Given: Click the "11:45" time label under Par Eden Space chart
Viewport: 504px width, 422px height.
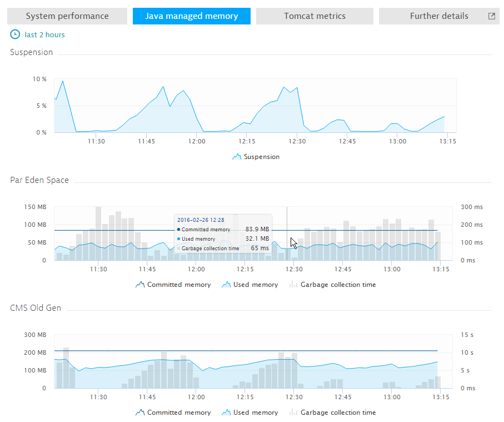Looking at the screenshot, I should click(x=147, y=269).
